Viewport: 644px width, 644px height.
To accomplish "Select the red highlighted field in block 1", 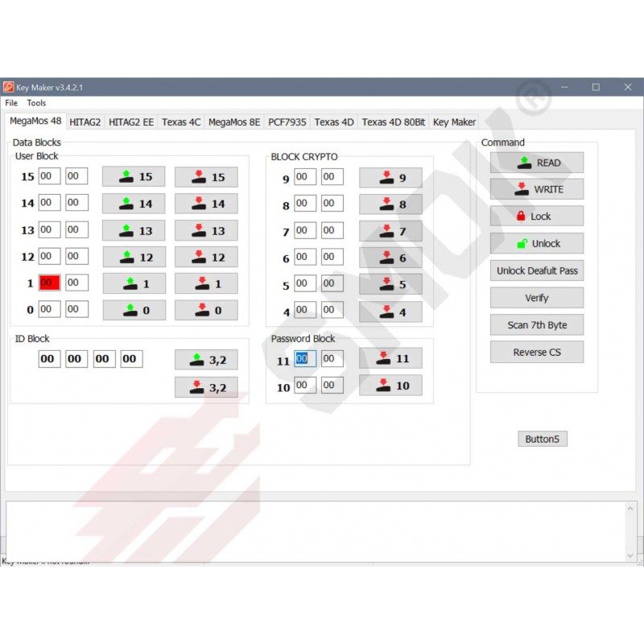I will [49, 283].
